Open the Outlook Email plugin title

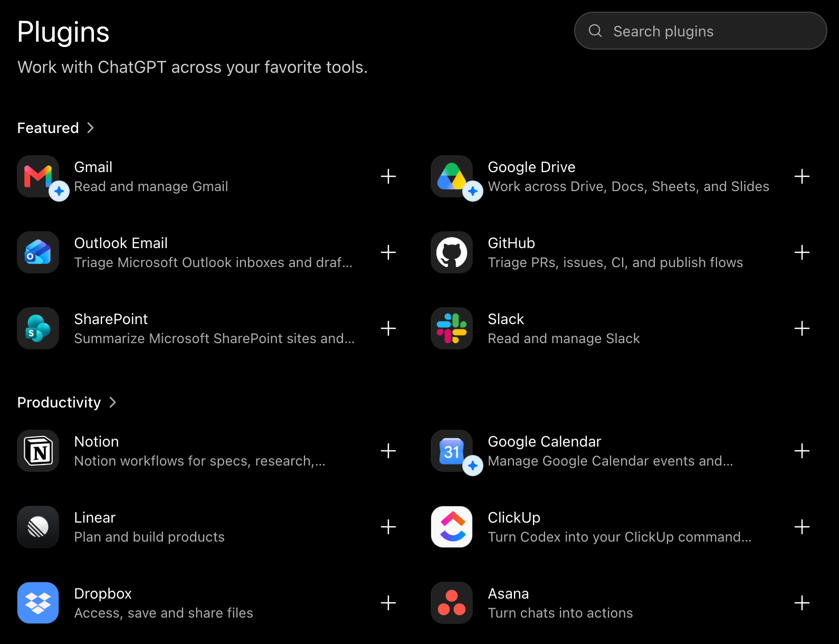[x=121, y=243]
